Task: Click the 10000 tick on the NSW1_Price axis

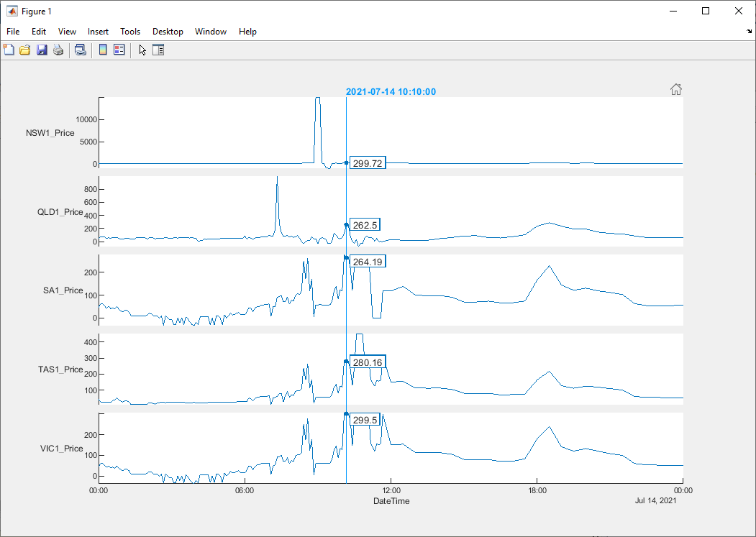Action: pyautogui.click(x=86, y=119)
